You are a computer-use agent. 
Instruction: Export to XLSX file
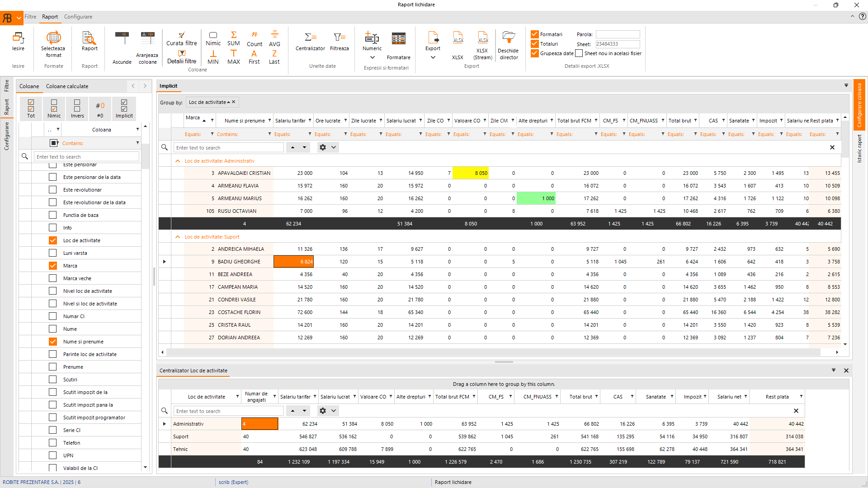(x=458, y=46)
